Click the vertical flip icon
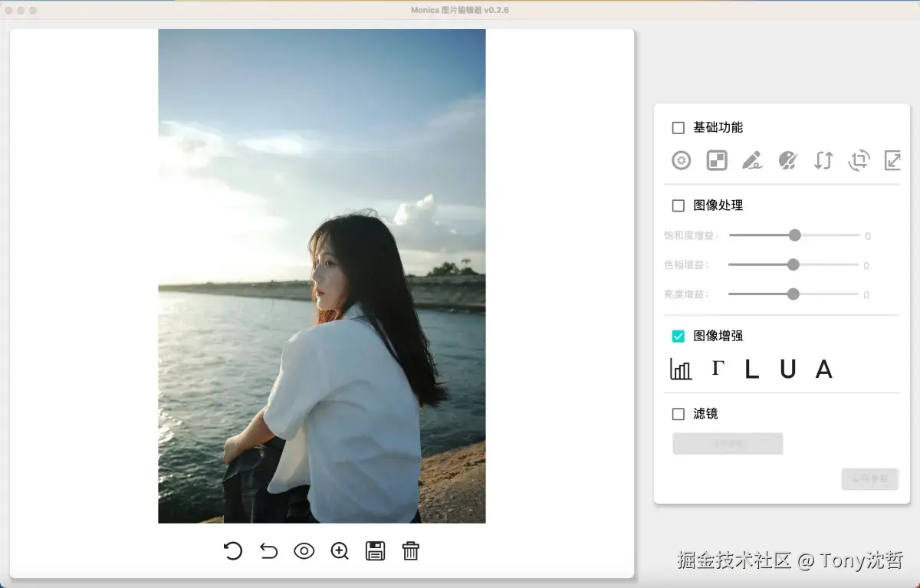The height and width of the screenshot is (588, 920). pos(823,160)
